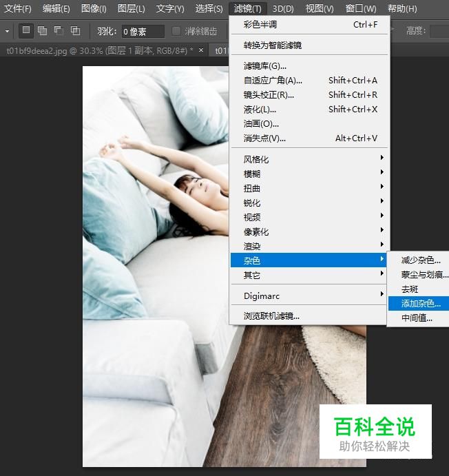449x476 pixels.
Task: Expand the 其它 other submenu
Action: 309,275
